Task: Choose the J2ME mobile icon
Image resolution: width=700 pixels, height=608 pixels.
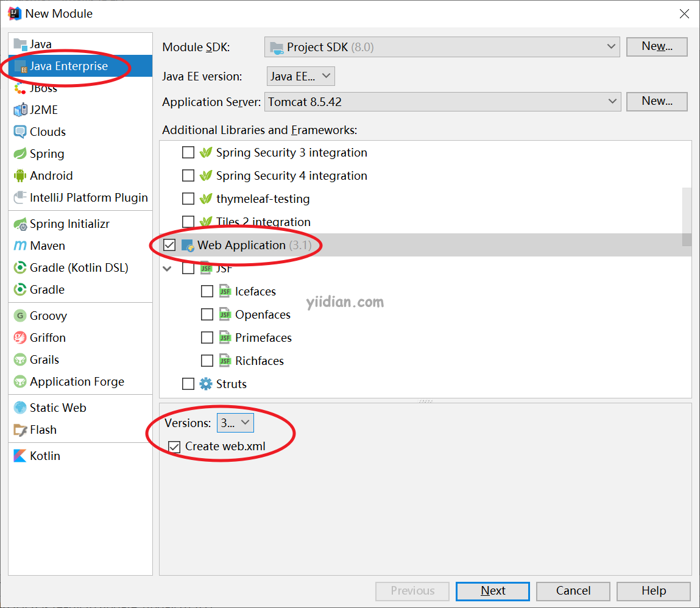Action: [x=20, y=110]
